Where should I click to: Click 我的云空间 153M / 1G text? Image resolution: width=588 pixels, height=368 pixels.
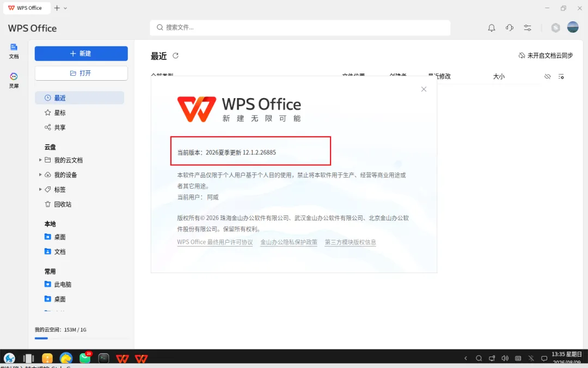point(60,330)
